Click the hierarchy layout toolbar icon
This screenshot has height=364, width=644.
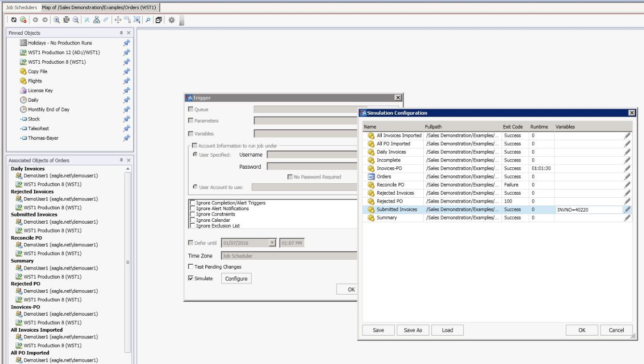pyautogui.click(x=96, y=20)
